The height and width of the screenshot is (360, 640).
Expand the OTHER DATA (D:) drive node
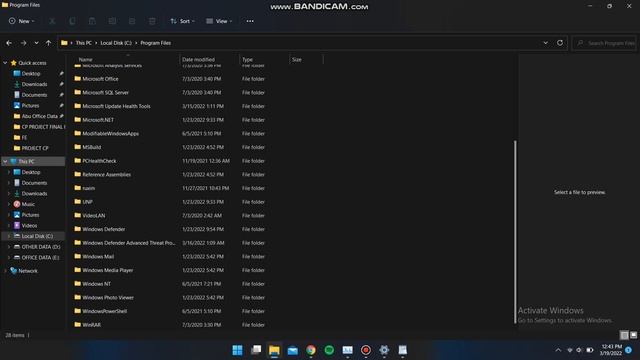pos(9,247)
